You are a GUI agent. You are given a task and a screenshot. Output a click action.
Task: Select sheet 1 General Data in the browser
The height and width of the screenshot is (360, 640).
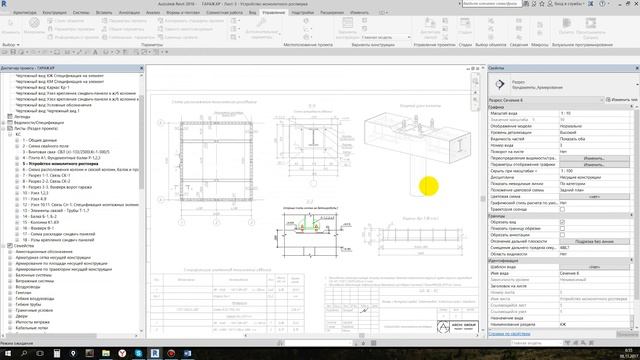(x=40, y=140)
